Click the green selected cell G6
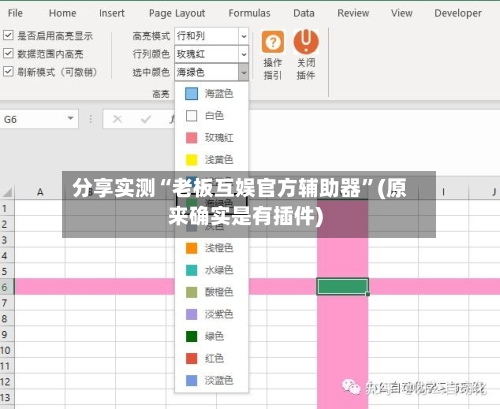Viewport: 500px width, 409px height. (343, 287)
